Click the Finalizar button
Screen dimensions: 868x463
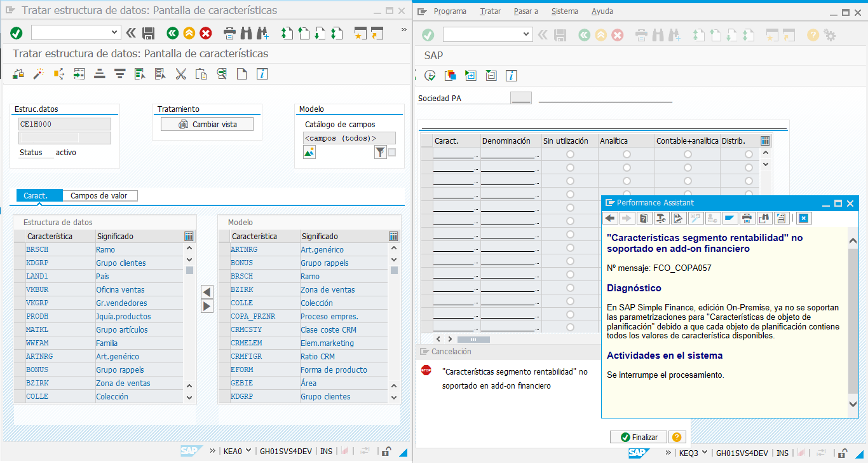[x=638, y=437]
